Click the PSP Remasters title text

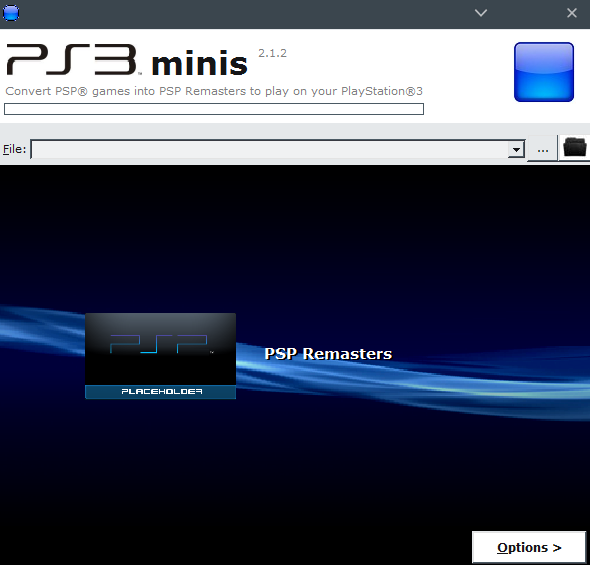click(328, 354)
